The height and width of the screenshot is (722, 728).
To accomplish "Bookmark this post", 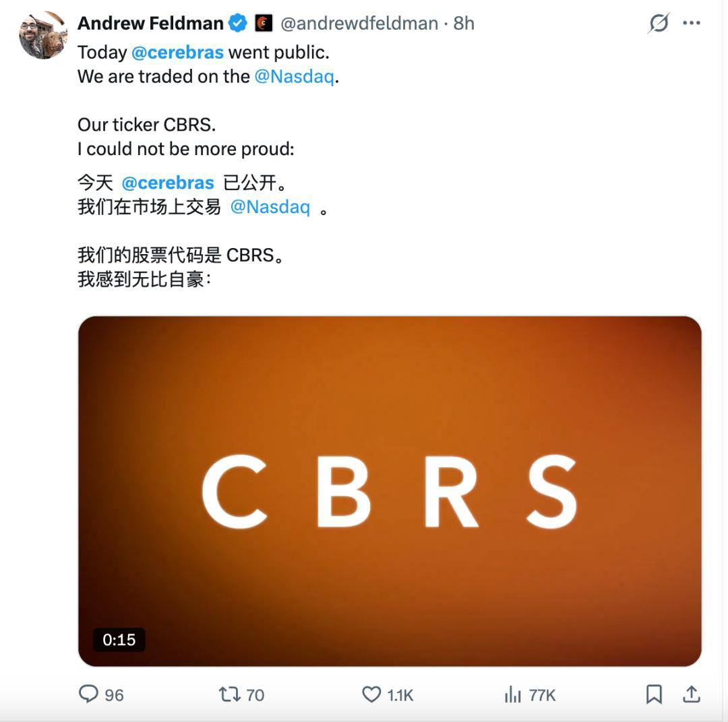I will [654, 694].
